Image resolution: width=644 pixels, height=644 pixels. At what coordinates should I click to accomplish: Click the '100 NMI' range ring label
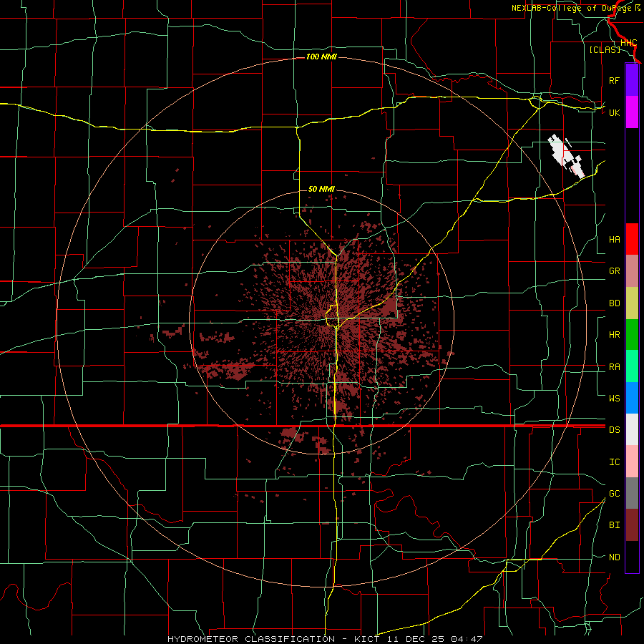click(x=321, y=57)
